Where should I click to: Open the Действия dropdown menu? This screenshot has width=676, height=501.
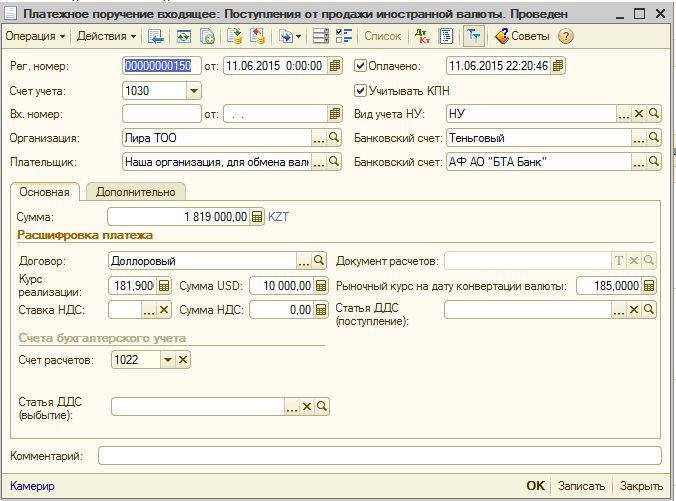pyautogui.click(x=106, y=36)
